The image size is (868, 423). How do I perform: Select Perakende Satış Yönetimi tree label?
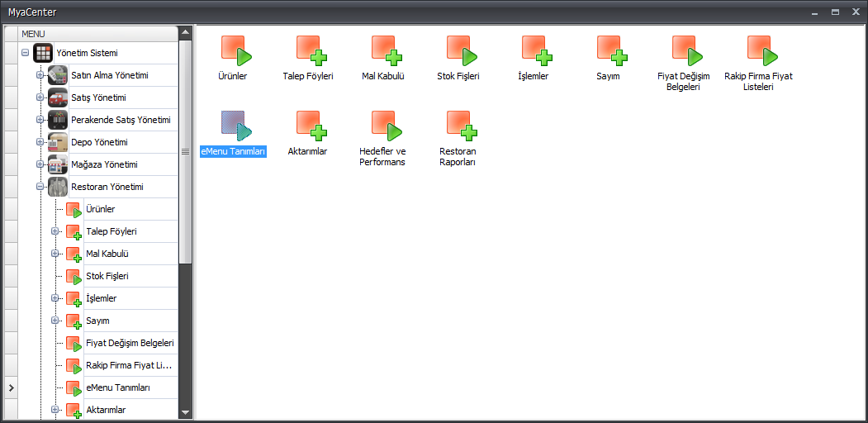click(121, 120)
